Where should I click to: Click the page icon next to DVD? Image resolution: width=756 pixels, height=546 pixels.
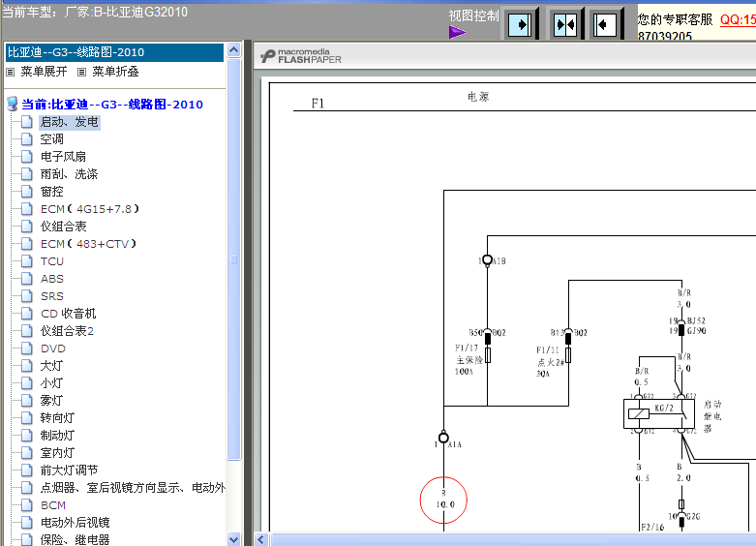click(27, 349)
